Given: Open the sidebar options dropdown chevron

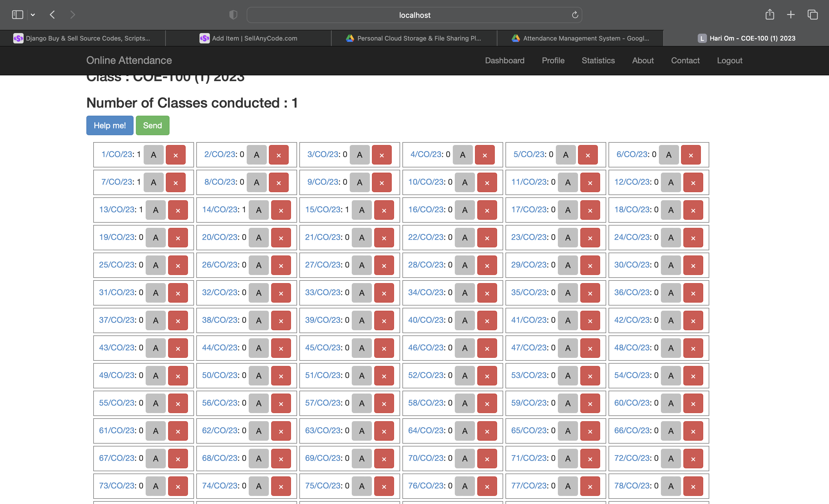Looking at the screenshot, I should (33, 15).
